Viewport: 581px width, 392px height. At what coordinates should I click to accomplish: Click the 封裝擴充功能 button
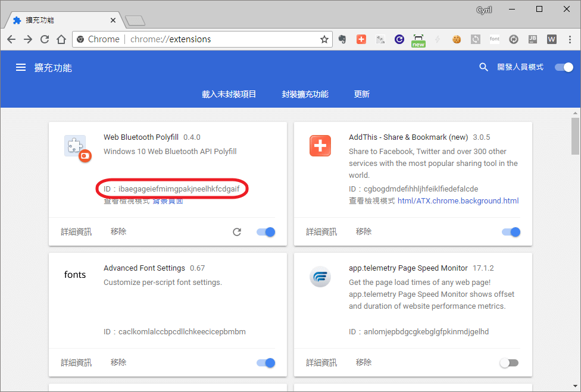click(305, 94)
